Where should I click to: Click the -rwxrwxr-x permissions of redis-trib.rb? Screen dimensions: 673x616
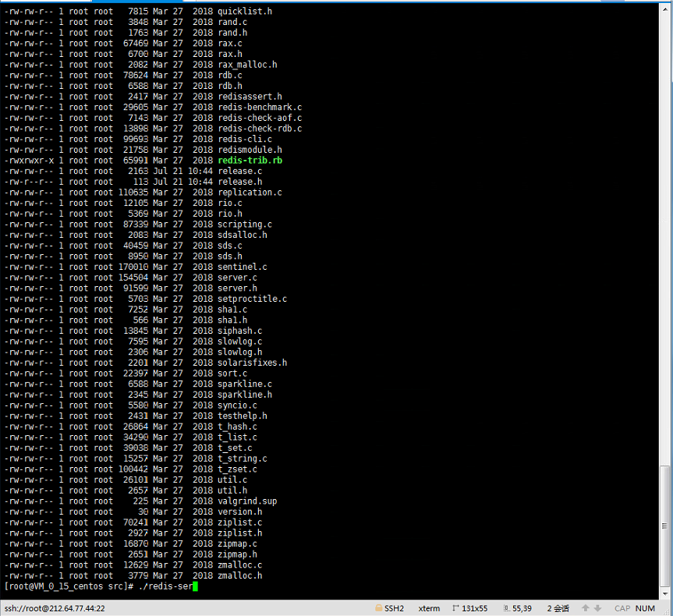(29, 160)
